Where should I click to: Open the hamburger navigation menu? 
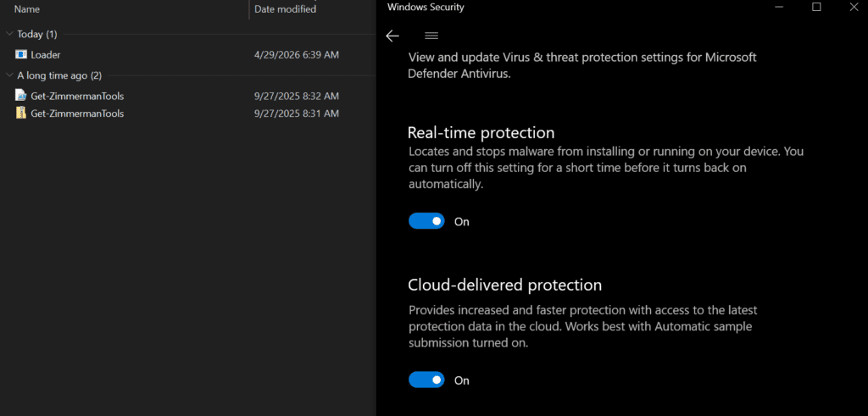coord(431,36)
